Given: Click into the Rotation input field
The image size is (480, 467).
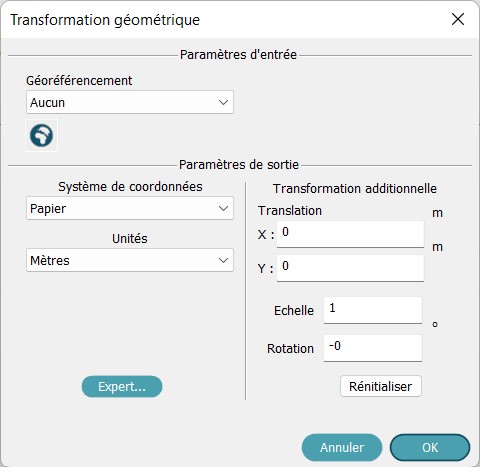Looking at the screenshot, I should click(373, 348).
